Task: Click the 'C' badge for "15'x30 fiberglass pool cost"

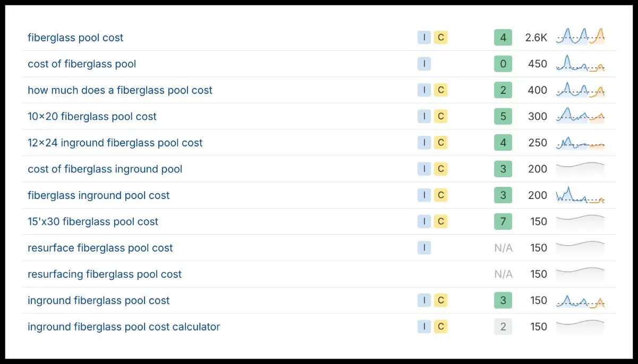Action: click(x=440, y=222)
